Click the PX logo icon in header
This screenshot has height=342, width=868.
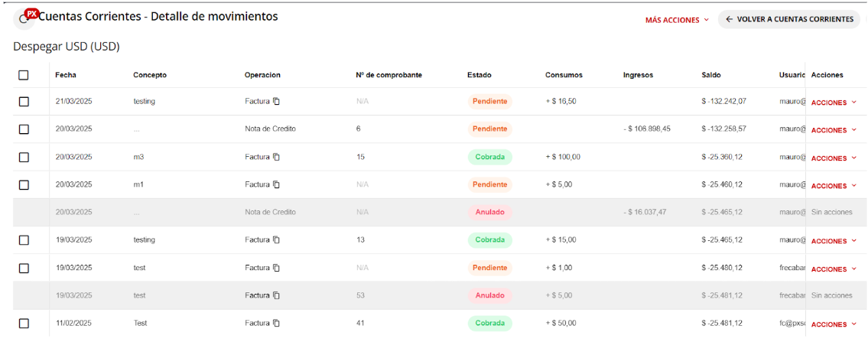click(31, 14)
